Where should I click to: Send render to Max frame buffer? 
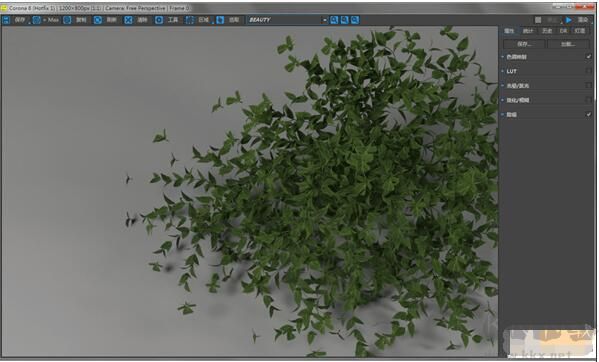pos(37,20)
